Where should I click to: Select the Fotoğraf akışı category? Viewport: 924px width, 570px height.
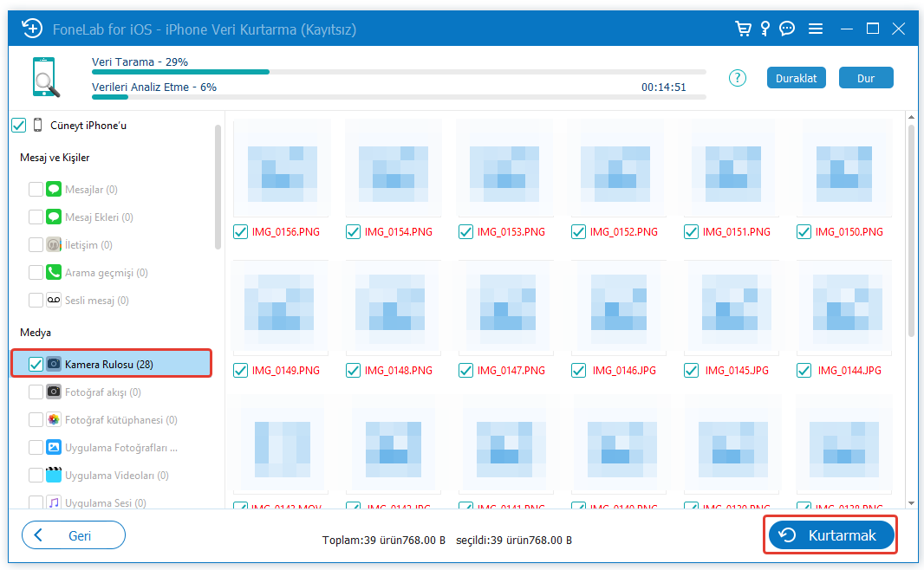click(102, 392)
